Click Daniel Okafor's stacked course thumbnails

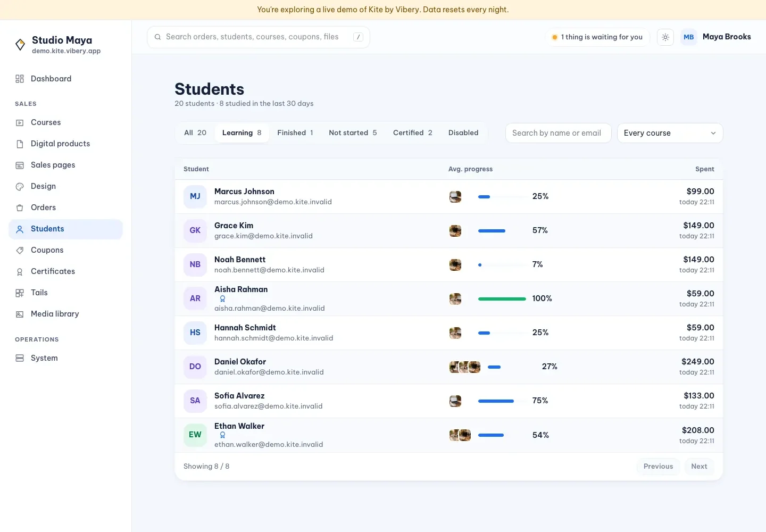point(465,367)
